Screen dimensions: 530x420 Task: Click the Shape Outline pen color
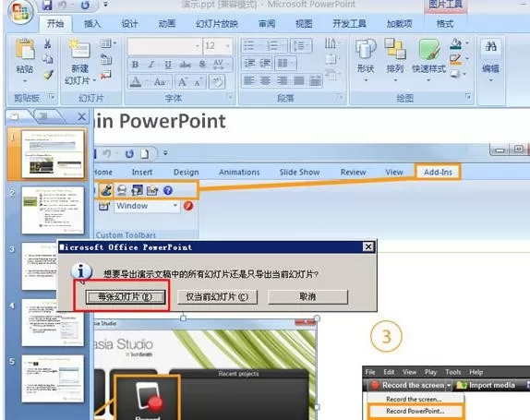click(456, 59)
